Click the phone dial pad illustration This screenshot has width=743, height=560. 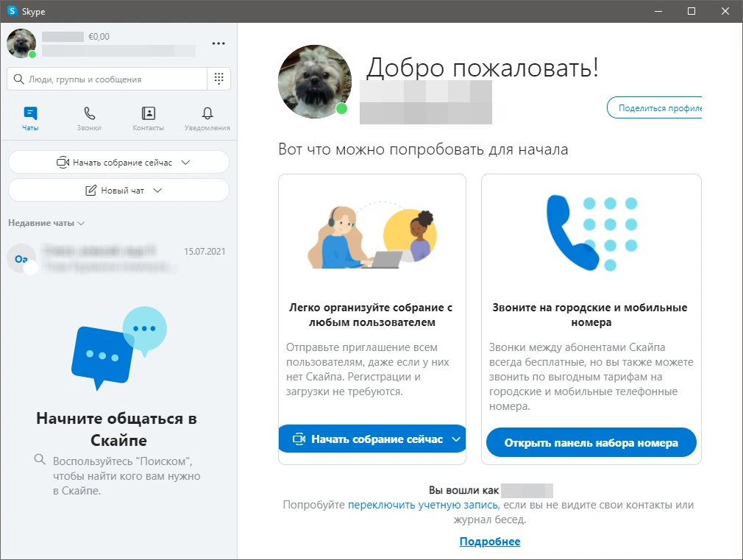click(591, 233)
